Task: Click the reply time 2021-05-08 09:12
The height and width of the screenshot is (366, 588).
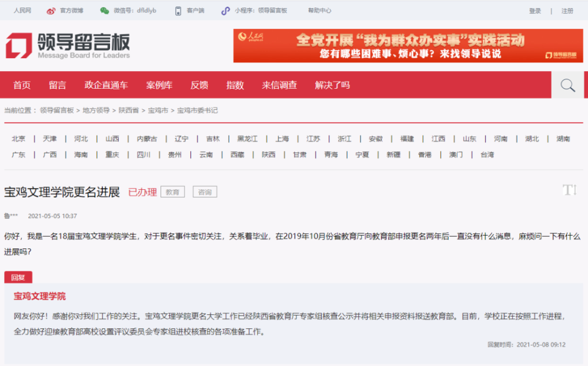Action: point(541,345)
